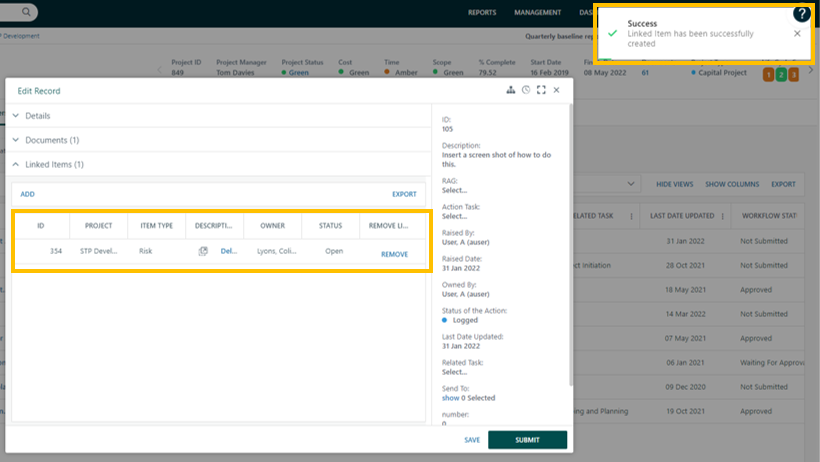Go to previous project info with left chevron
Viewport: 820px width, 462px height.
click(160, 70)
